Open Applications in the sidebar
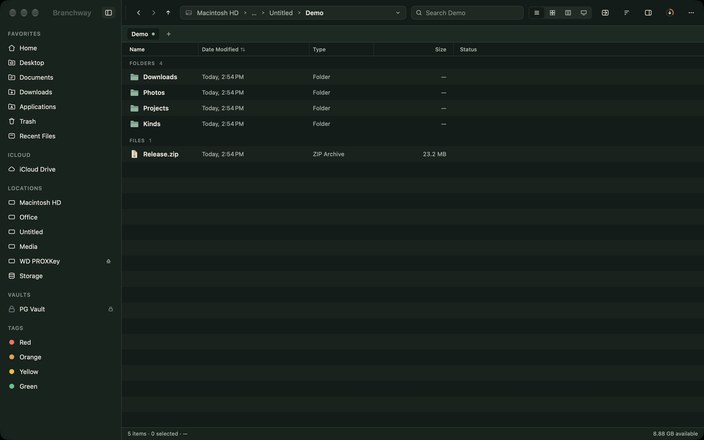This screenshot has width=704, height=440. [x=61, y=107]
